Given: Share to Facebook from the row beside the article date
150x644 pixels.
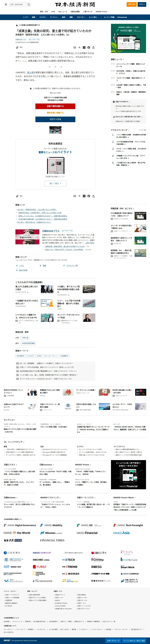Looking at the screenshot, I should tap(89, 47).
